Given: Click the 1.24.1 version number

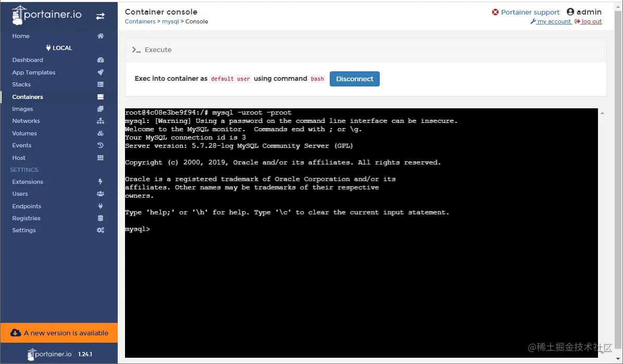Looking at the screenshot, I should coord(85,354).
